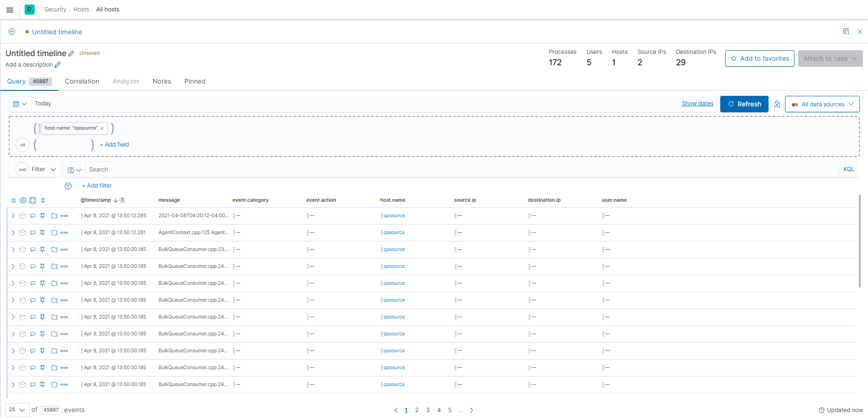Switch query language with the KQL toggle
This screenshot has height=418, width=868.
pos(849,169)
